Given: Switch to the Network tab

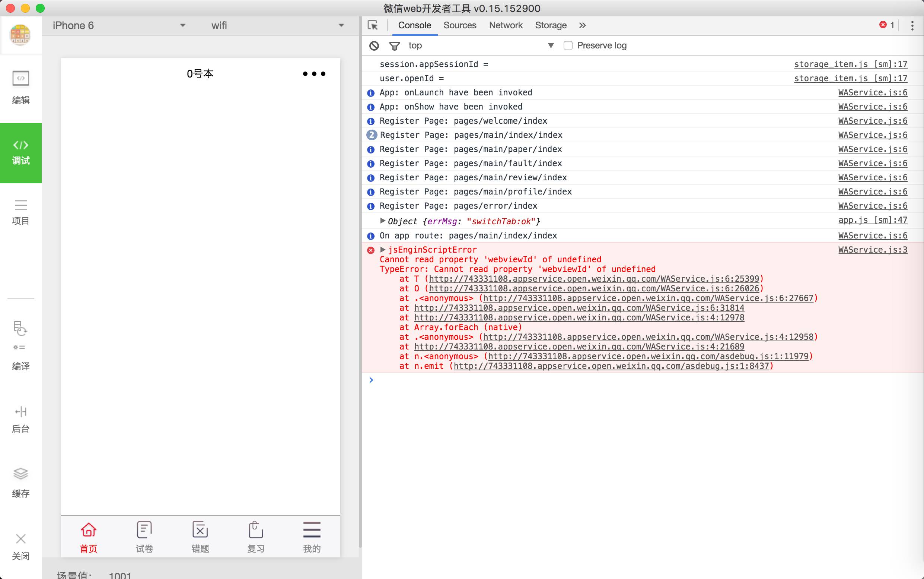Looking at the screenshot, I should coord(506,25).
